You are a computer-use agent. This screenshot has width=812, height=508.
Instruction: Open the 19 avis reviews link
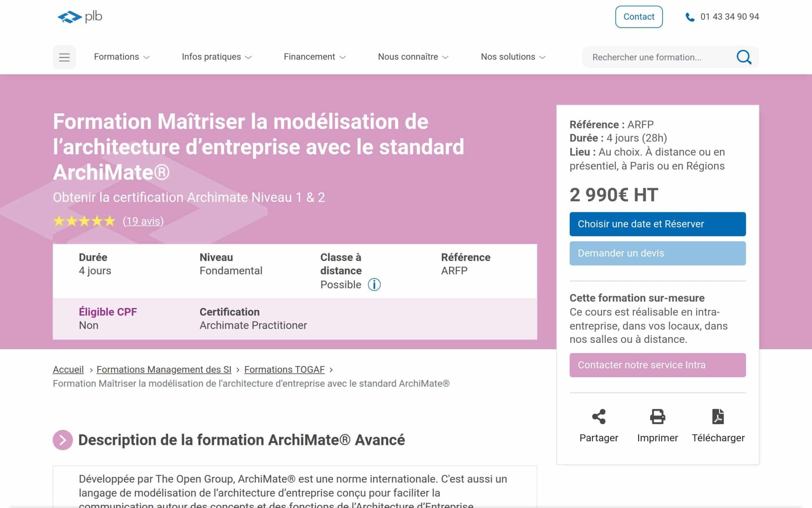pos(143,221)
